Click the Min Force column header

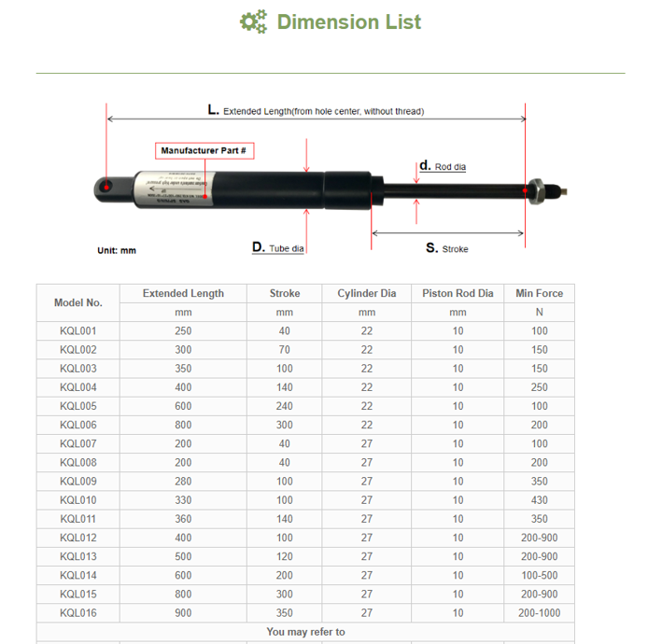tap(539, 293)
